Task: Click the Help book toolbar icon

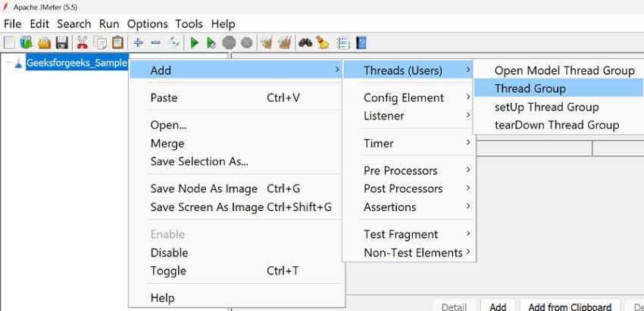Action: [x=361, y=43]
